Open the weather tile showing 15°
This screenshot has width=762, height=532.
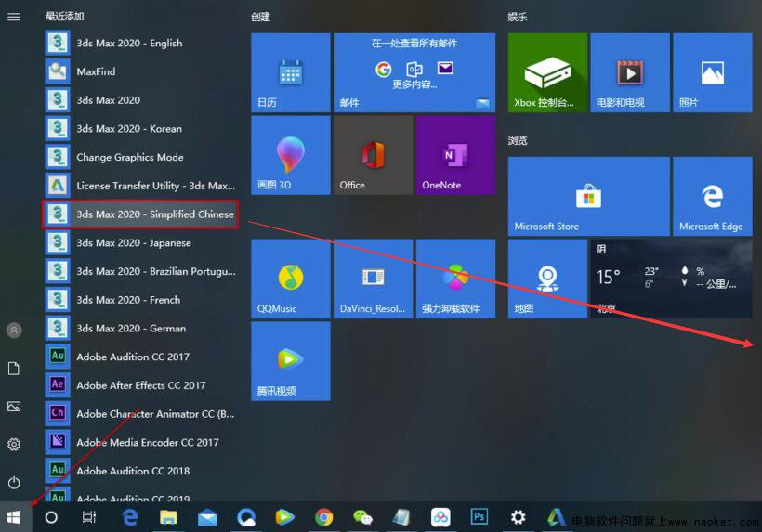[x=672, y=279]
